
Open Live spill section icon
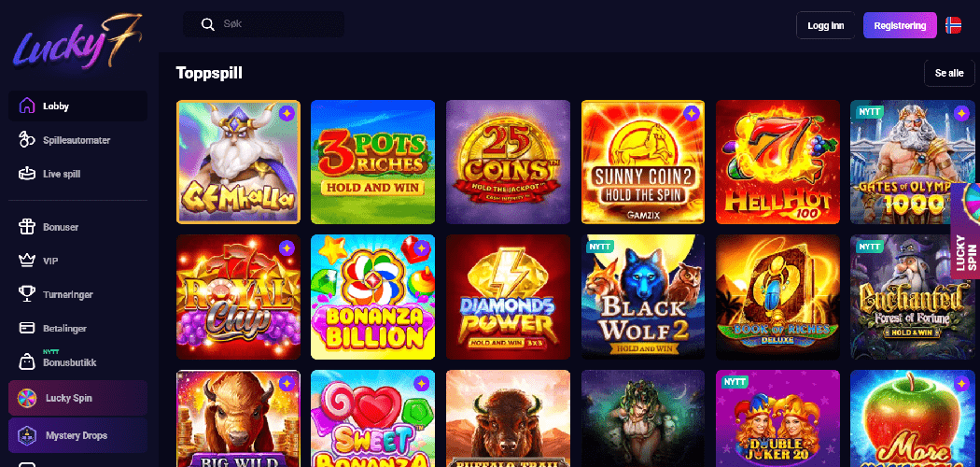coord(26,174)
